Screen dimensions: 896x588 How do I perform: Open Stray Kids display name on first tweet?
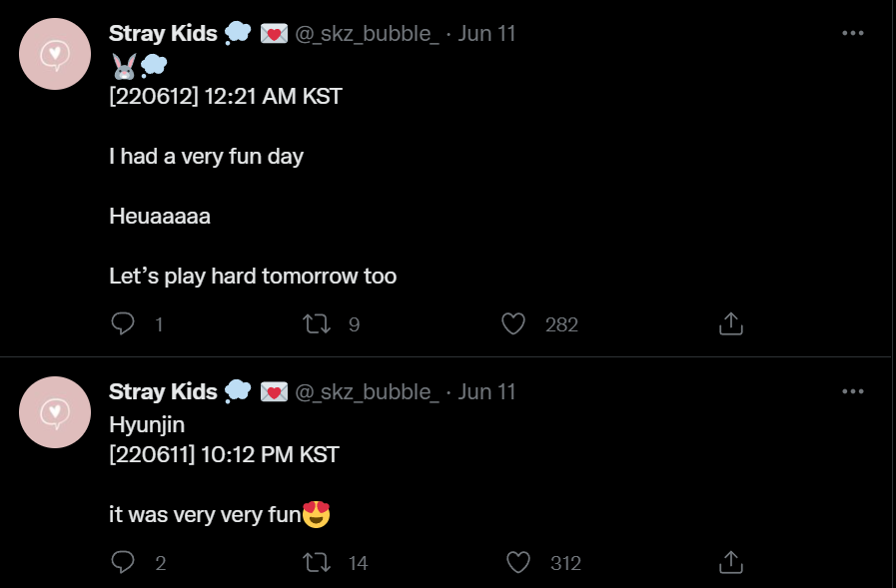[x=164, y=33]
